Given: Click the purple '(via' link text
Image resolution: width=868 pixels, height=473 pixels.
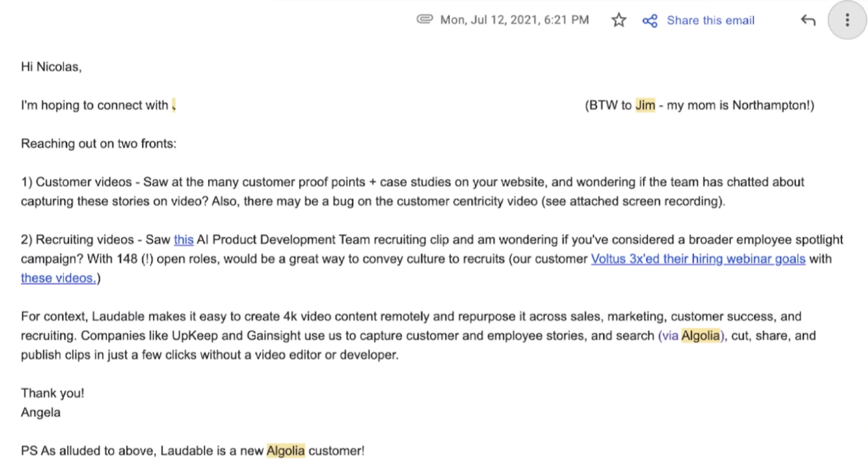Looking at the screenshot, I should pyautogui.click(x=668, y=336).
